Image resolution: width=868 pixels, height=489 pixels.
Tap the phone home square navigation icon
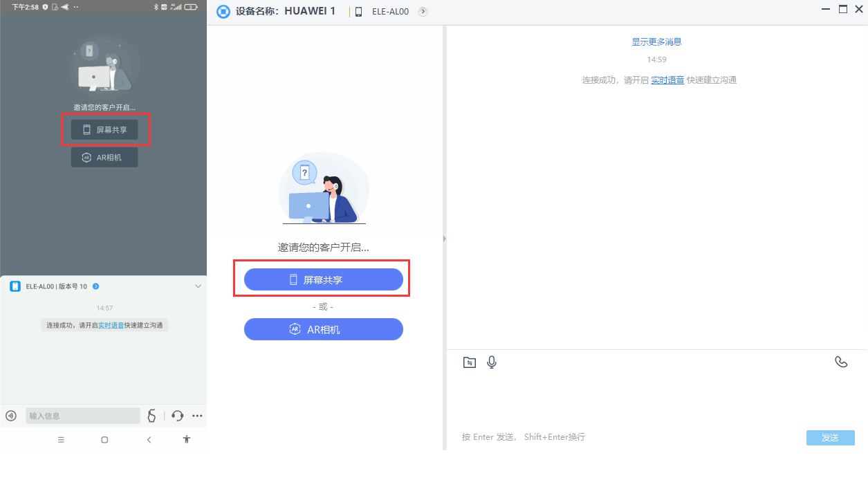(104, 439)
